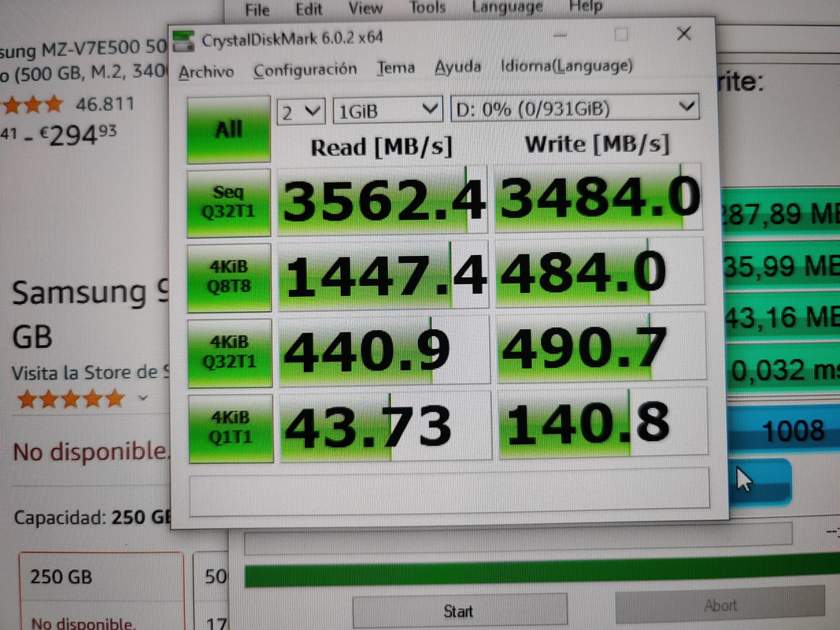
Task: Click the Abort button in background benchmark
Action: click(720, 606)
